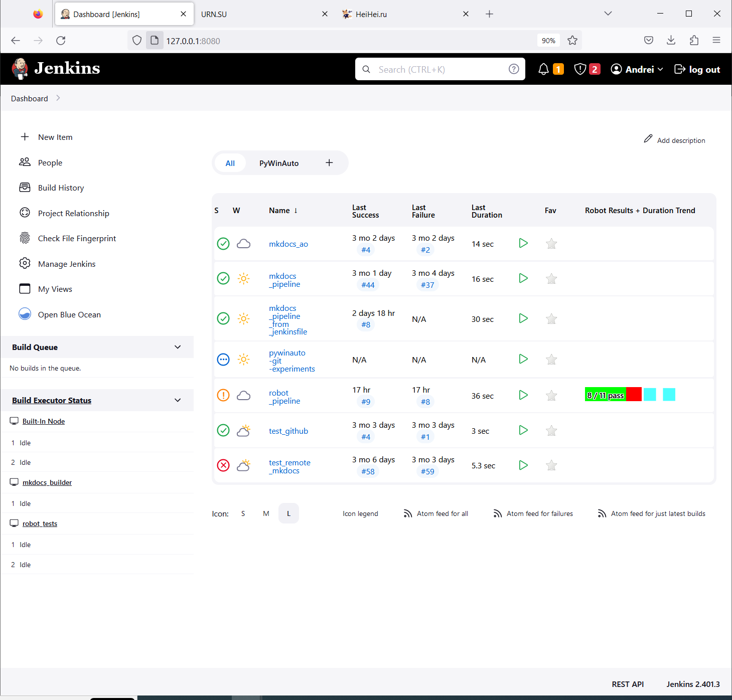Open the test_github job link
Screen dimensions: 732x700
click(288, 431)
